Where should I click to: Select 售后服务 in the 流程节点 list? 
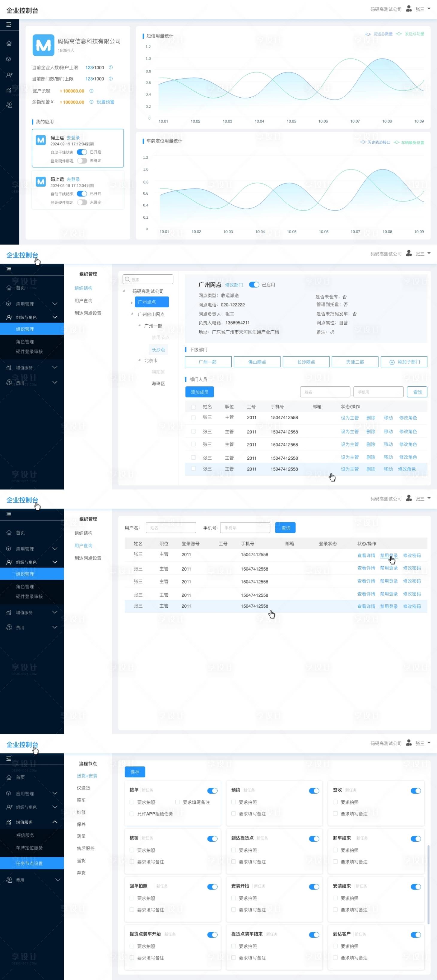86,849
